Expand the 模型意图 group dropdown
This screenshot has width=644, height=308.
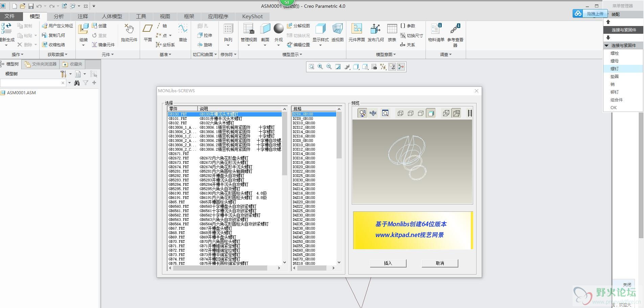click(386, 54)
